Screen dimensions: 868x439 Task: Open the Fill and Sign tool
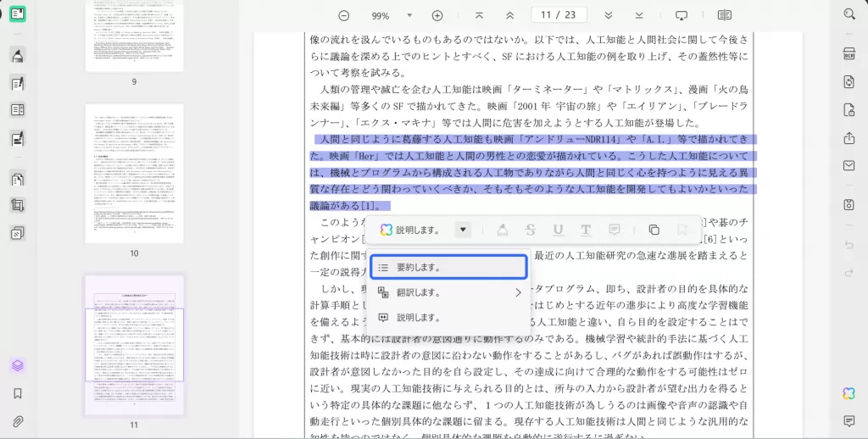tap(18, 139)
